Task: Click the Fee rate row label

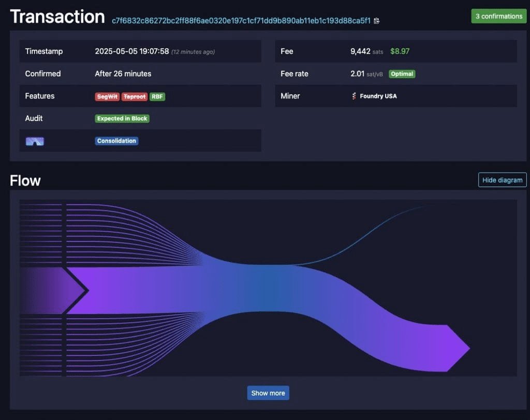Action: click(x=295, y=73)
